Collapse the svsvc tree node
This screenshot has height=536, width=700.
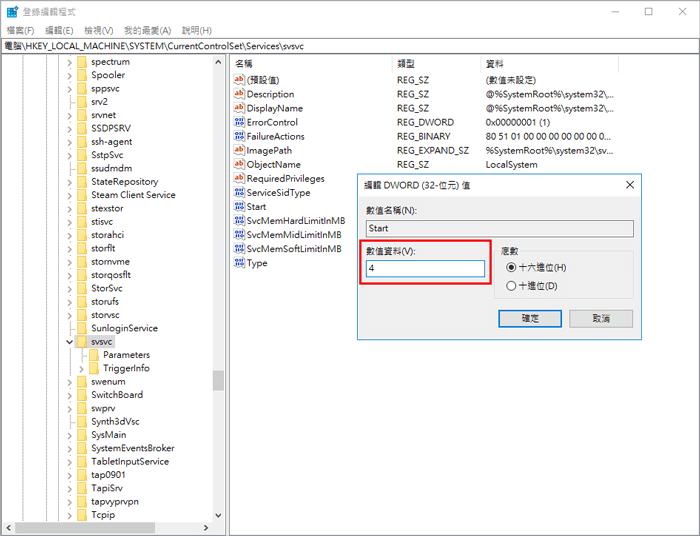tap(69, 342)
